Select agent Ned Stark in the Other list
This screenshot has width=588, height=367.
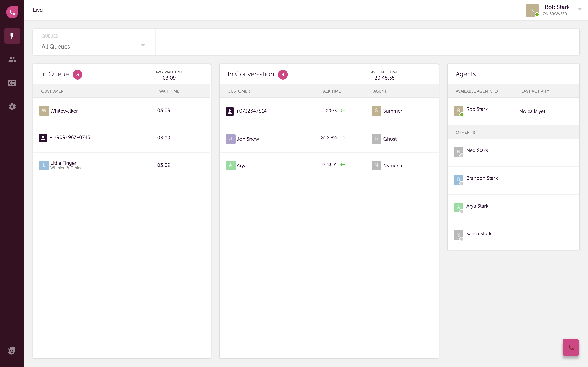[477, 150]
